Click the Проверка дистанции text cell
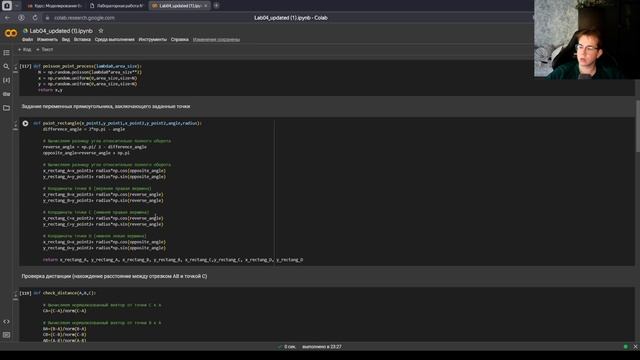640x360 pixels. coord(114,276)
